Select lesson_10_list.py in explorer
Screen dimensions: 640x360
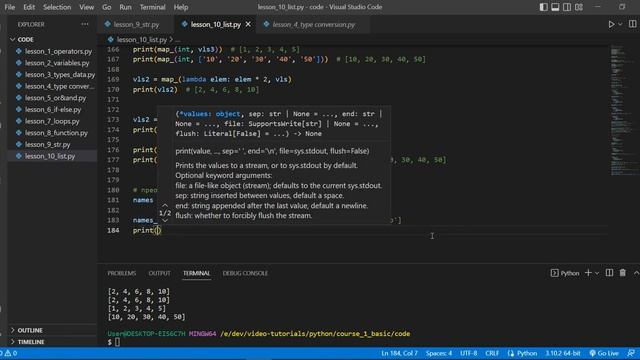point(53,156)
